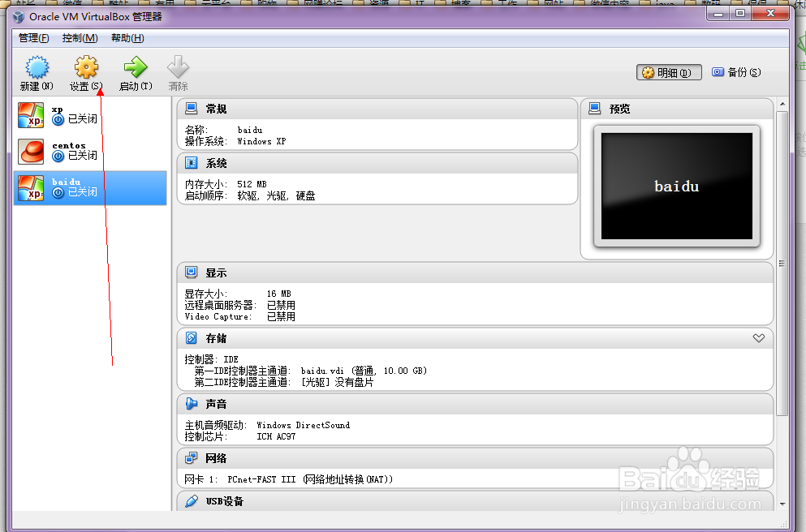Select the centos machine in the sidebar

(x=73, y=150)
